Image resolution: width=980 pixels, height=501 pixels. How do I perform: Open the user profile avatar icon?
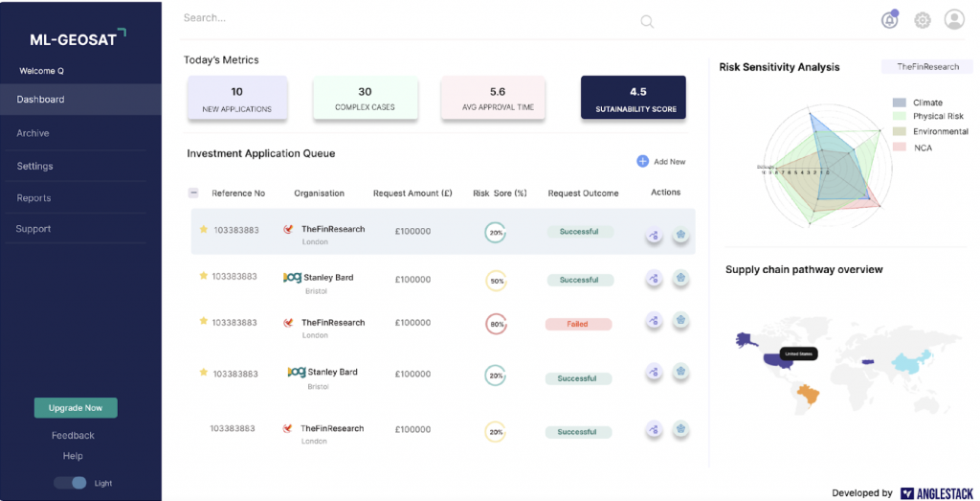[954, 19]
